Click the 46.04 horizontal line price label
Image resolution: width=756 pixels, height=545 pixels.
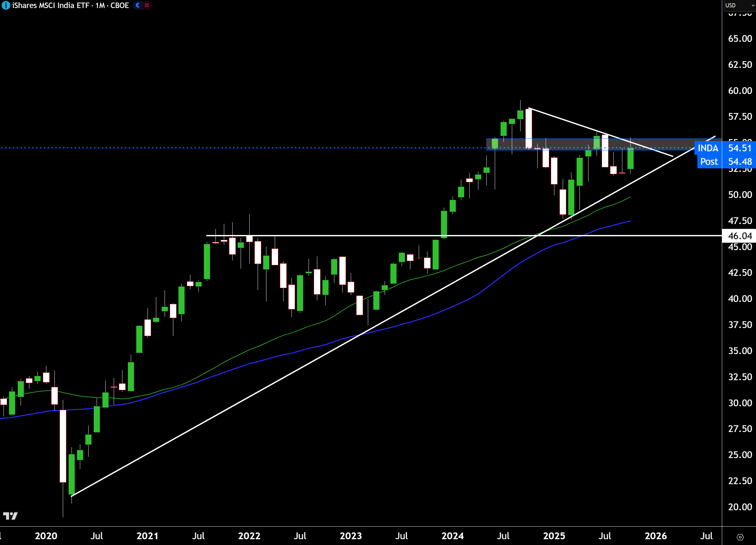739,236
